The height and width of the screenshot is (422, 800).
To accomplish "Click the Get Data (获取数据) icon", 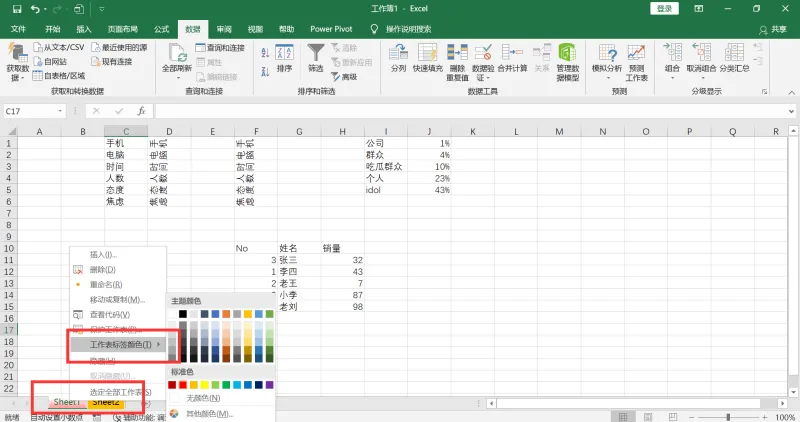I will (17, 53).
